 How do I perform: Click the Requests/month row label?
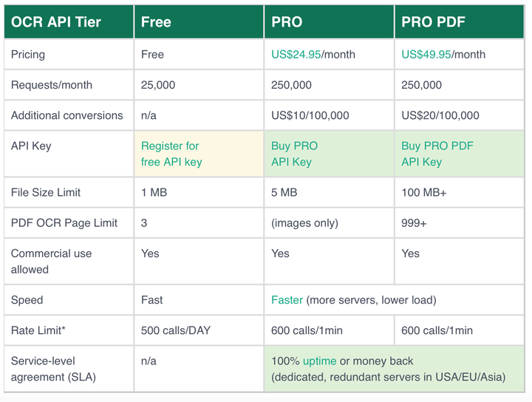tap(52, 85)
